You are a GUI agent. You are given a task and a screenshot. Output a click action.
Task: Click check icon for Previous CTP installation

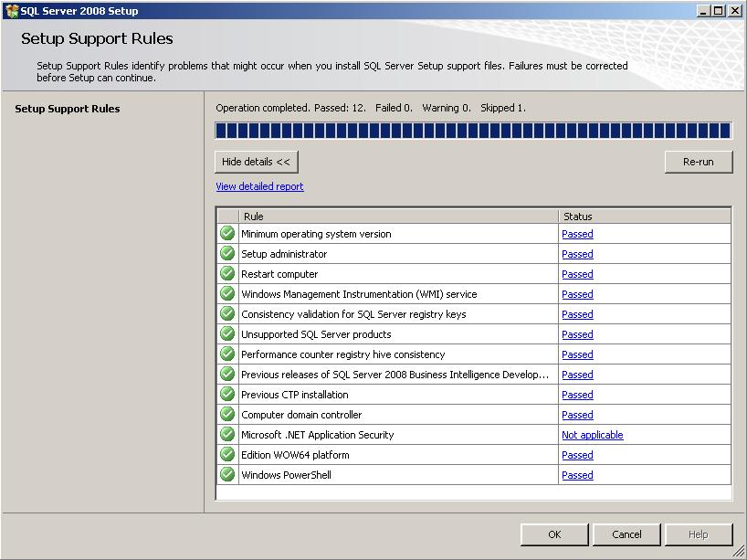[227, 394]
